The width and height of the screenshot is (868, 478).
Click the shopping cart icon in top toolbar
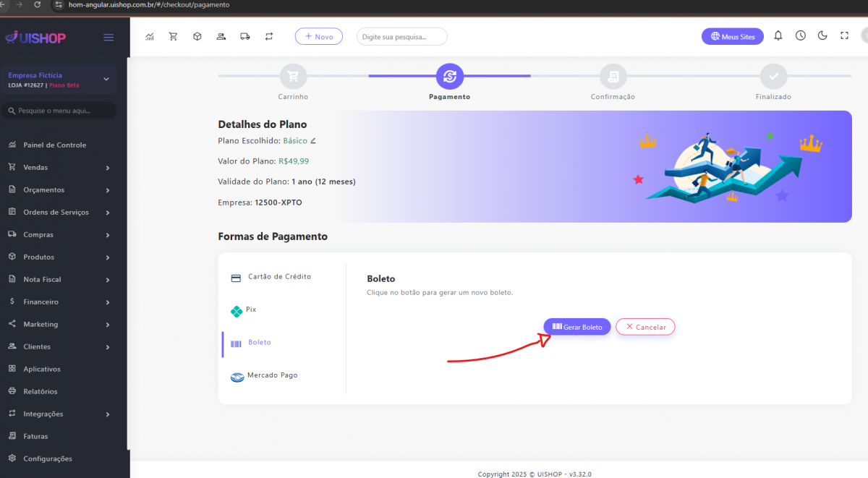coord(173,36)
